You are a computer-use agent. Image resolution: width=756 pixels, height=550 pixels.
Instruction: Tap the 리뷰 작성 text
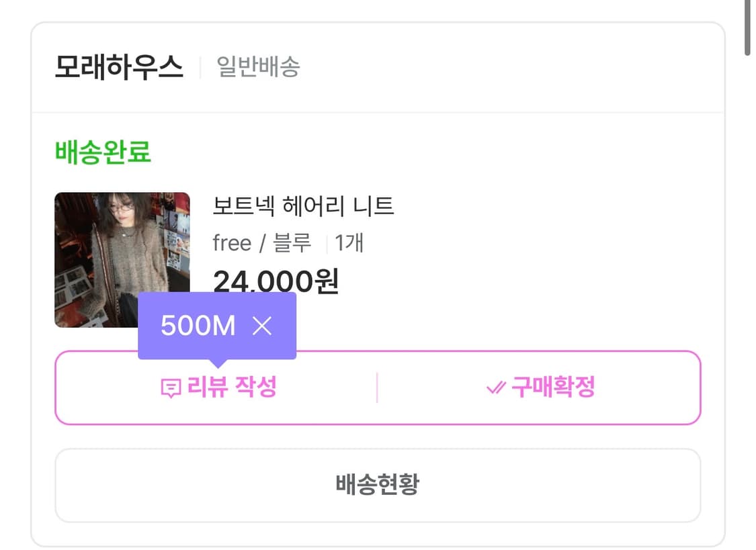coord(232,387)
